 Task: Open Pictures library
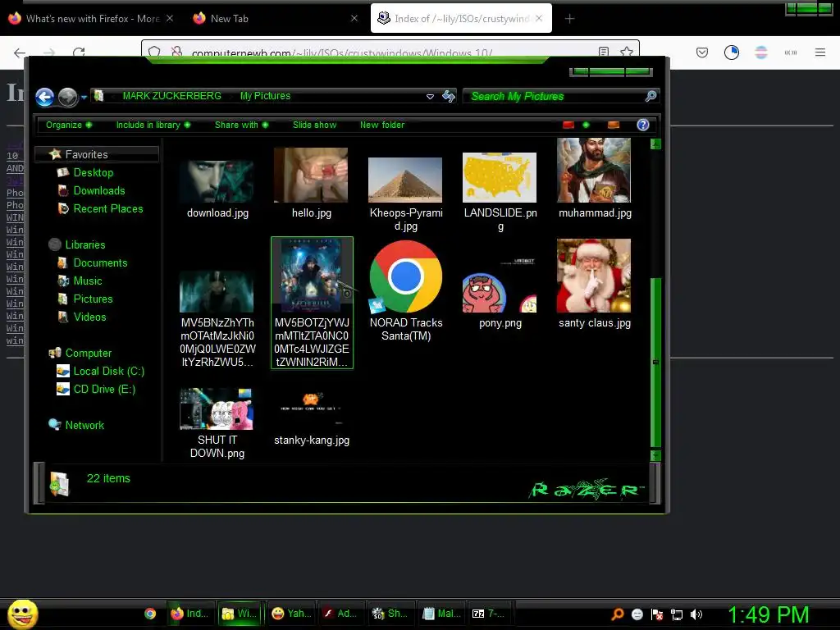[93, 299]
